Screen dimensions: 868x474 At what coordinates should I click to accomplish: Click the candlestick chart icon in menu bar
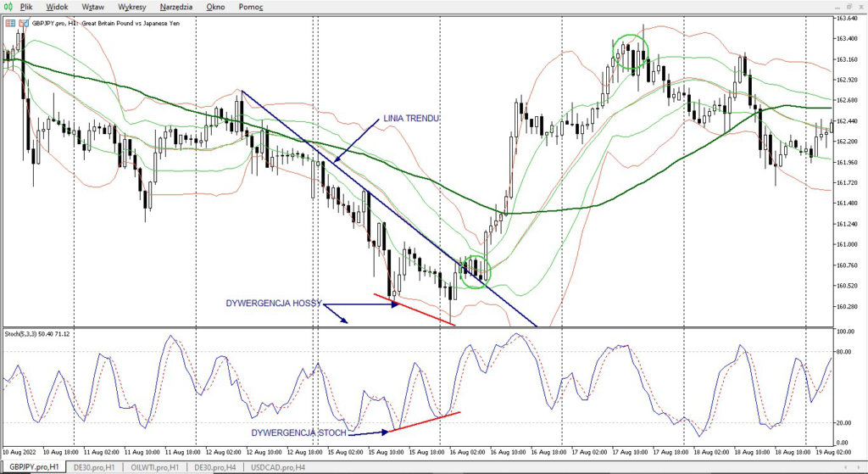click(x=8, y=7)
